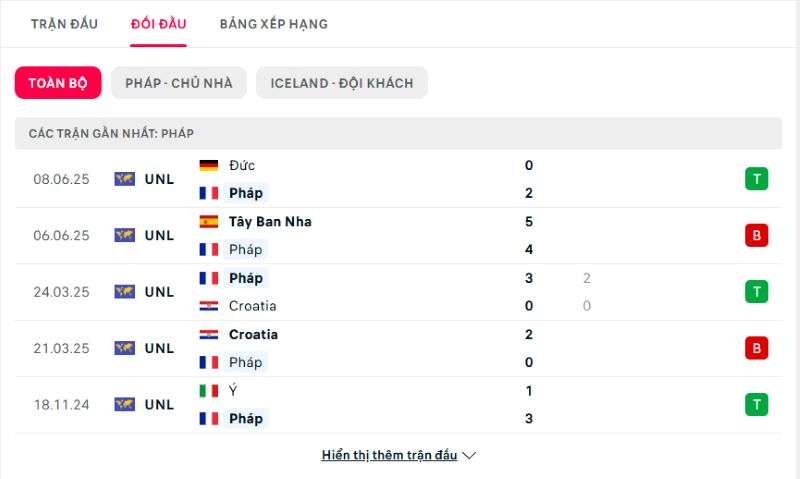
Task: Click the green T badge for 18.11.24 match
Action: click(756, 405)
